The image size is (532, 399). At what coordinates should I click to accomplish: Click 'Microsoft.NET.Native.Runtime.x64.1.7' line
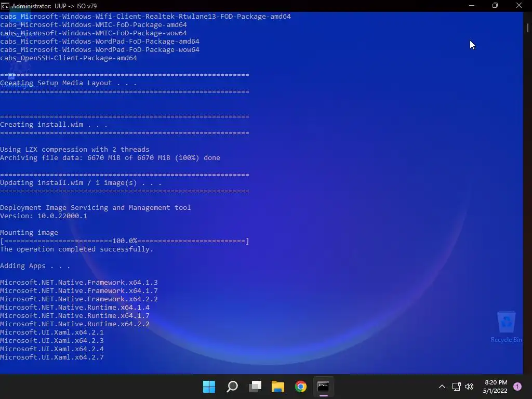[75, 315]
